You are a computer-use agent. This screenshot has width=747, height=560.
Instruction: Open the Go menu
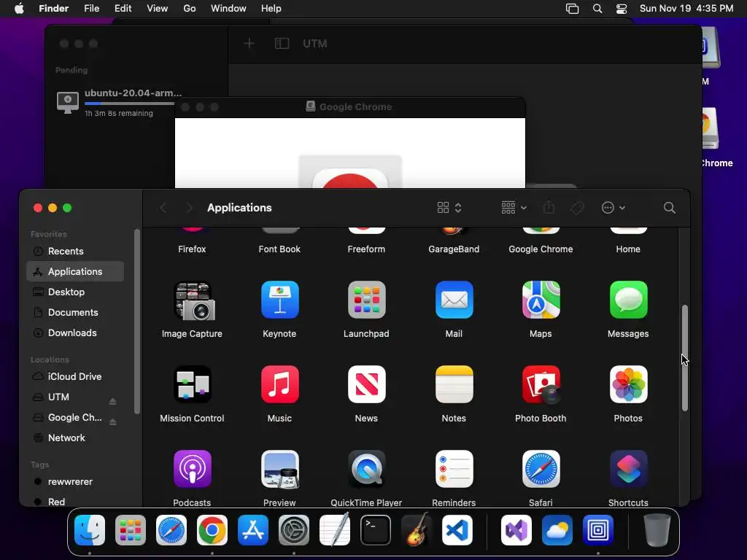click(190, 9)
